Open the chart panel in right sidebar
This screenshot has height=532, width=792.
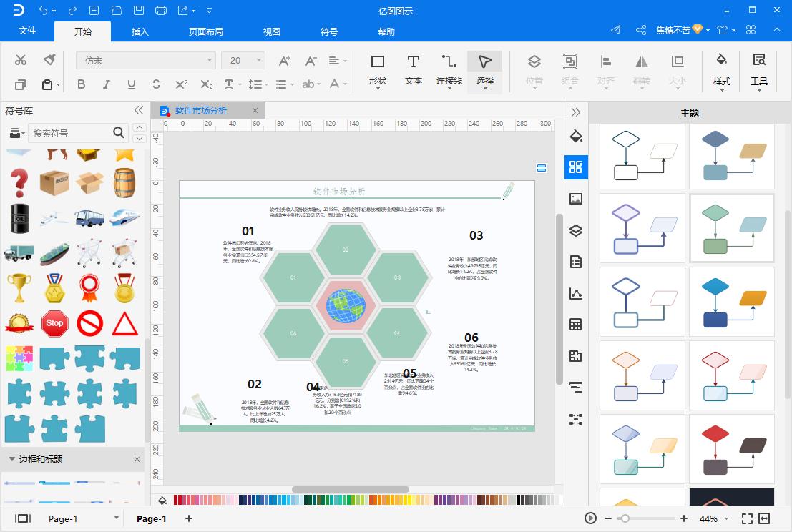[x=576, y=293]
